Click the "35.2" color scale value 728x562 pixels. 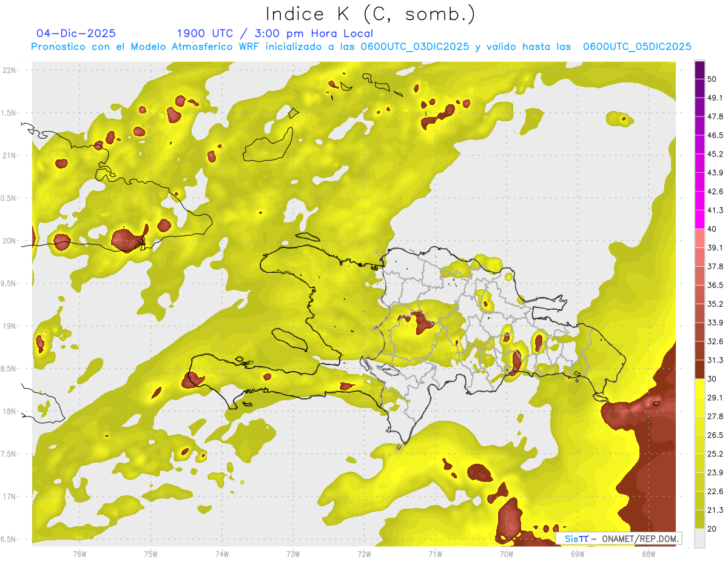(x=715, y=304)
